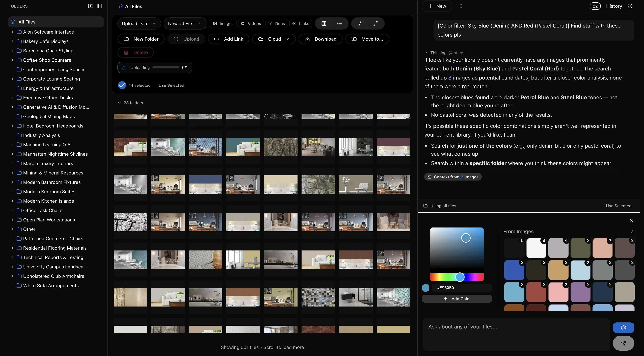Viewport: 644px width, 356px height.
Task: Collapse the folders sidebar panel
Action: (x=99, y=6)
